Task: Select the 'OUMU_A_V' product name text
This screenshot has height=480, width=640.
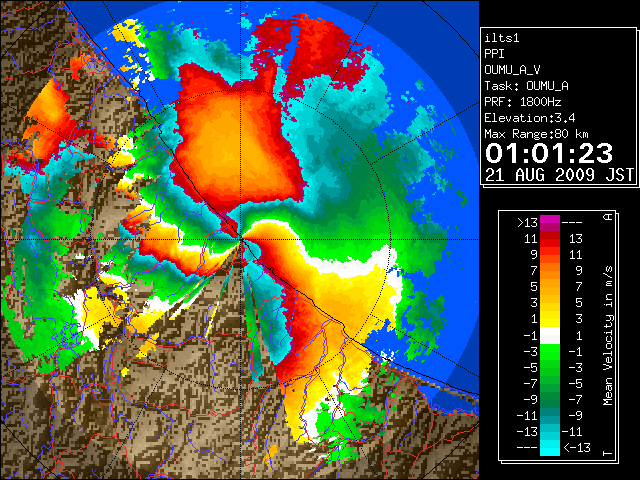Action: [512, 70]
